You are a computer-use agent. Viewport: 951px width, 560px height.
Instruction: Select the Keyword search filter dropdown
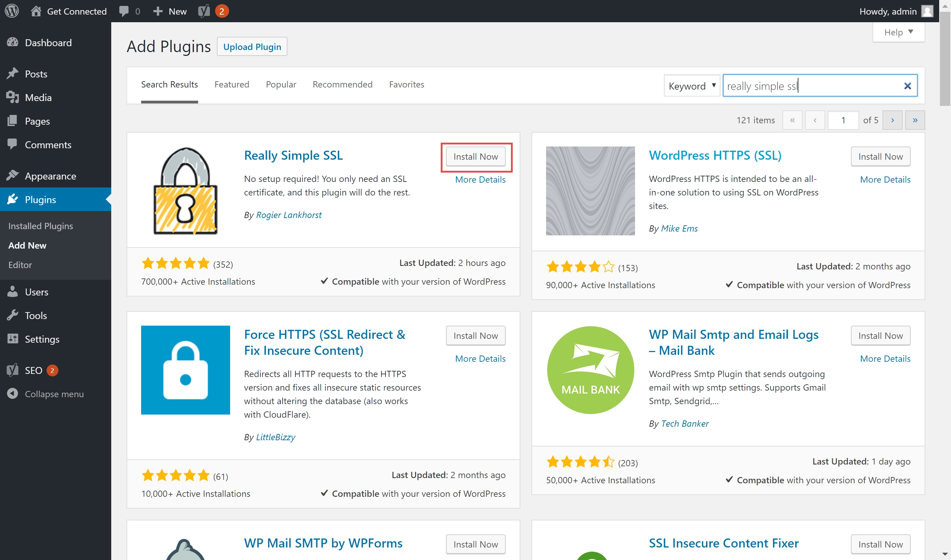[691, 85]
